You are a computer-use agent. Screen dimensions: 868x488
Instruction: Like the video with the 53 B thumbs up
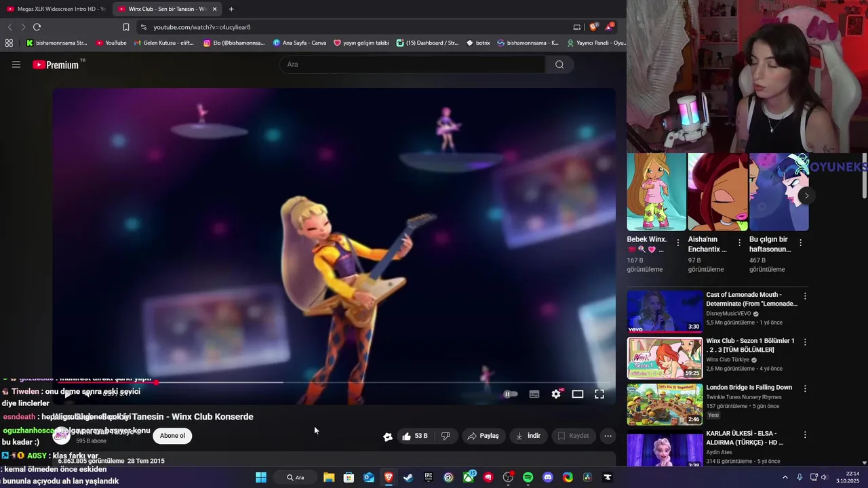(x=414, y=436)
